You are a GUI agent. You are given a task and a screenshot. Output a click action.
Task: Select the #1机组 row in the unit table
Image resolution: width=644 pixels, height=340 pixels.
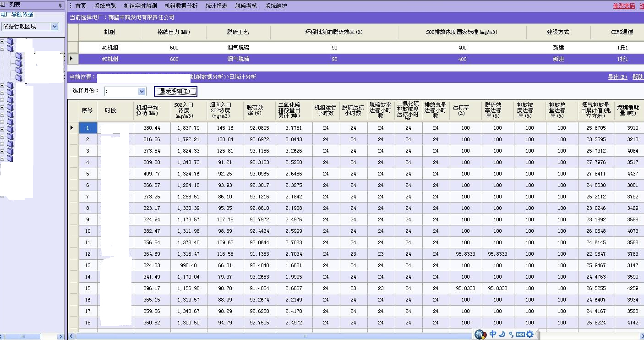pos(356,48)
